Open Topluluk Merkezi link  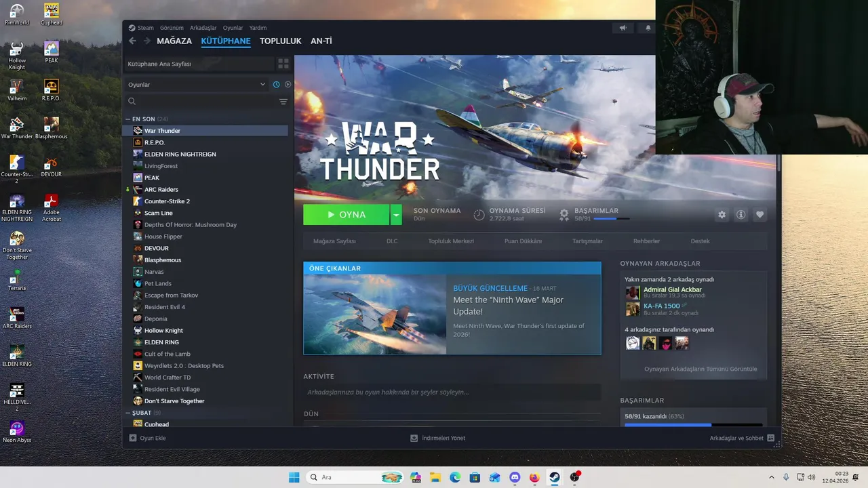coord(451,241)
